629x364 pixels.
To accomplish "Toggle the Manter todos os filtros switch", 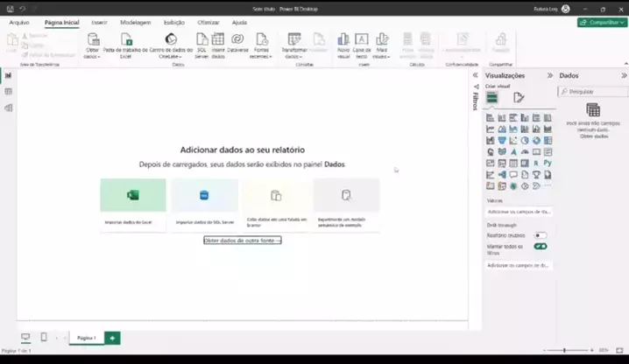I will (541, 246).
